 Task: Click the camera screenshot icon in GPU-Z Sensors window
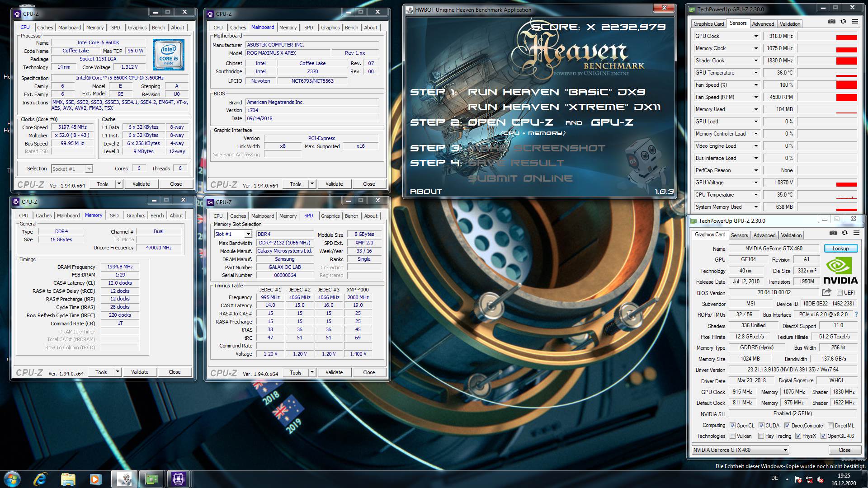(832, 22)
